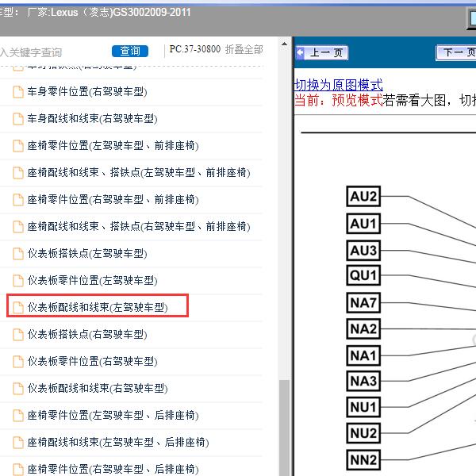476x476 pixels.
Task: Click document icon beside 座椅零件位置(左驾驶车型、后排座椅)
Action: pos(18,416)
